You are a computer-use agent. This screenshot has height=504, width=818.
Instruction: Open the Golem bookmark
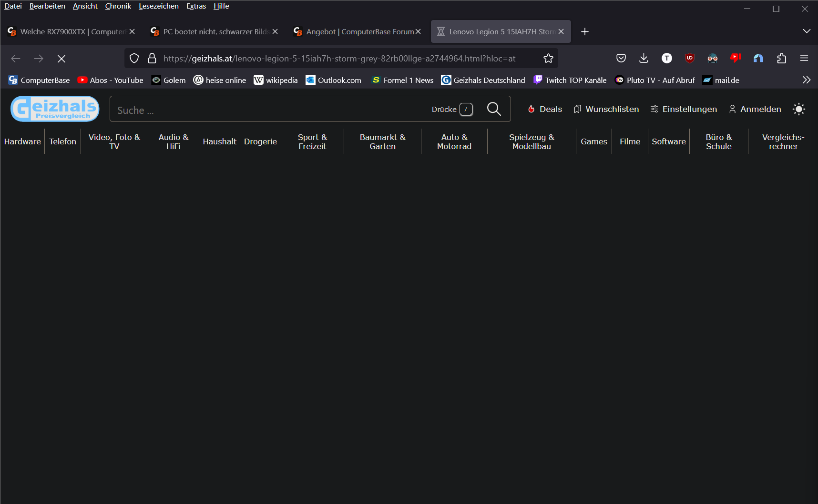169,80
